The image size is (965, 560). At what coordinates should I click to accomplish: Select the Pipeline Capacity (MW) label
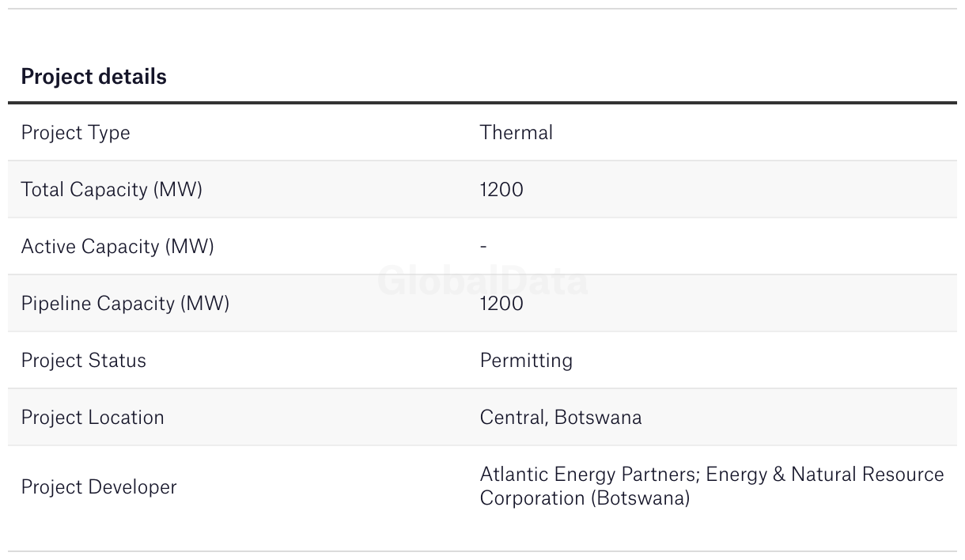[x=125, y=304]
